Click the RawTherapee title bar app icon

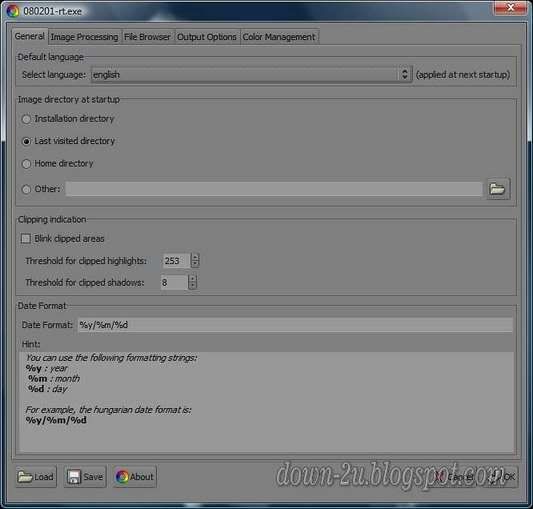(13, 11)
